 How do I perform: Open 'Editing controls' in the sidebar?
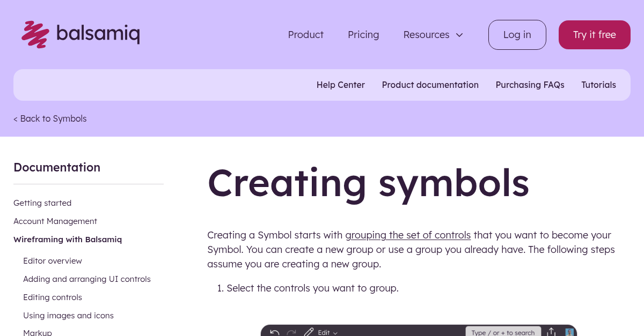(x=53, y=297)
